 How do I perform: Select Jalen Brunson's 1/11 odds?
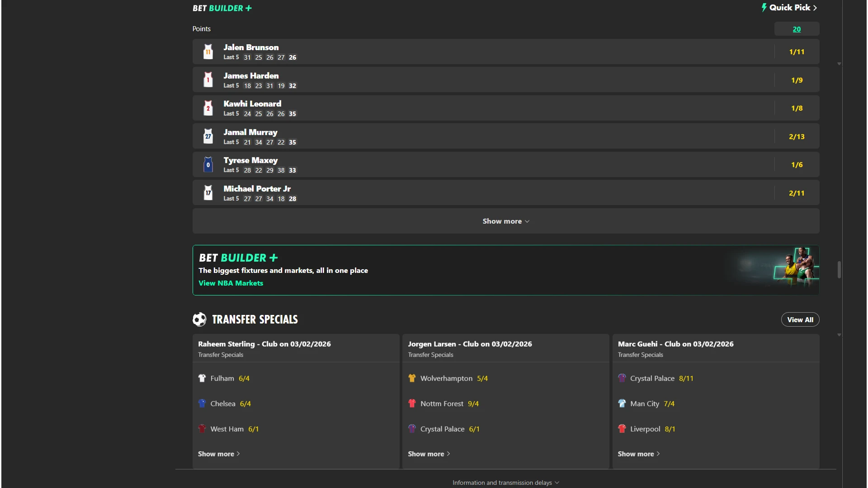point(797,52)
